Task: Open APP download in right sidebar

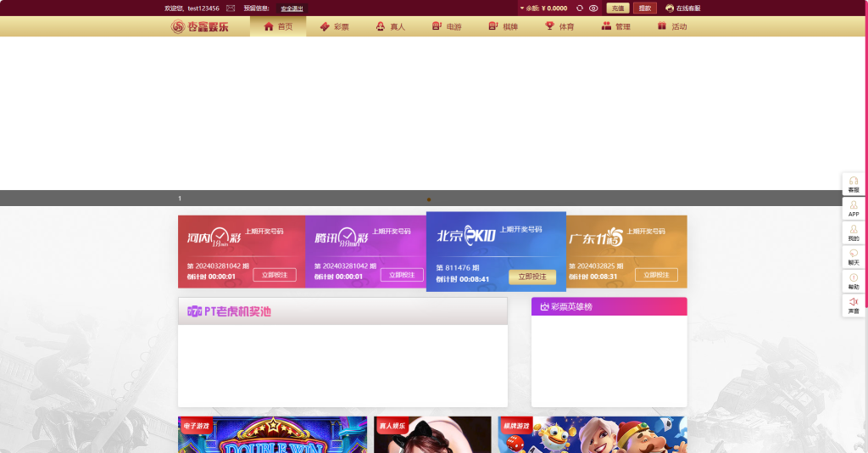Action: coord(854,209)
